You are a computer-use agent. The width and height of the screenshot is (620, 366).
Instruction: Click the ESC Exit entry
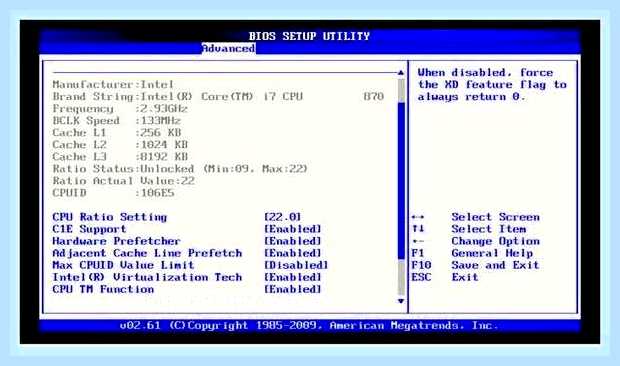pos(445,277)
